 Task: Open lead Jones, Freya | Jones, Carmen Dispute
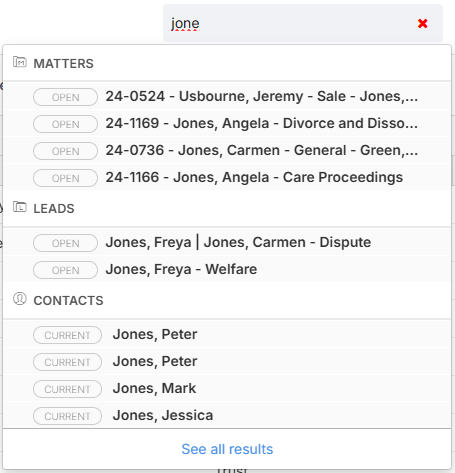tap(227, 243)
